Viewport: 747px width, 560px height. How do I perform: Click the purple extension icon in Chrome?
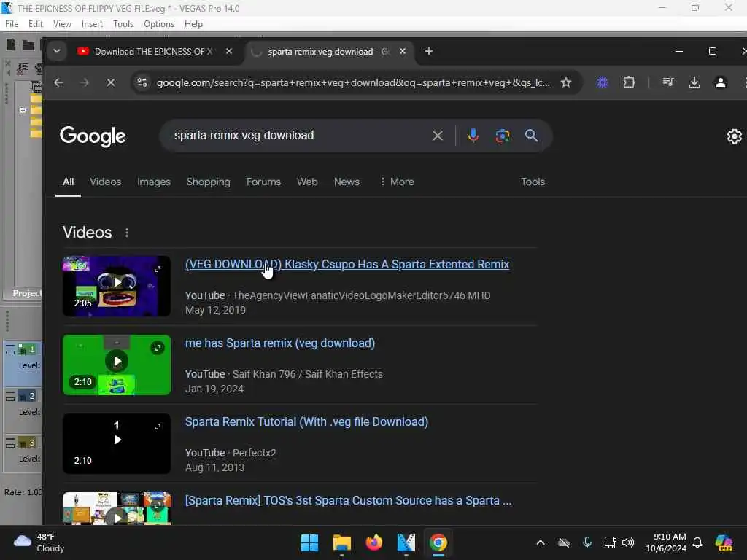(x=603, y=82)
